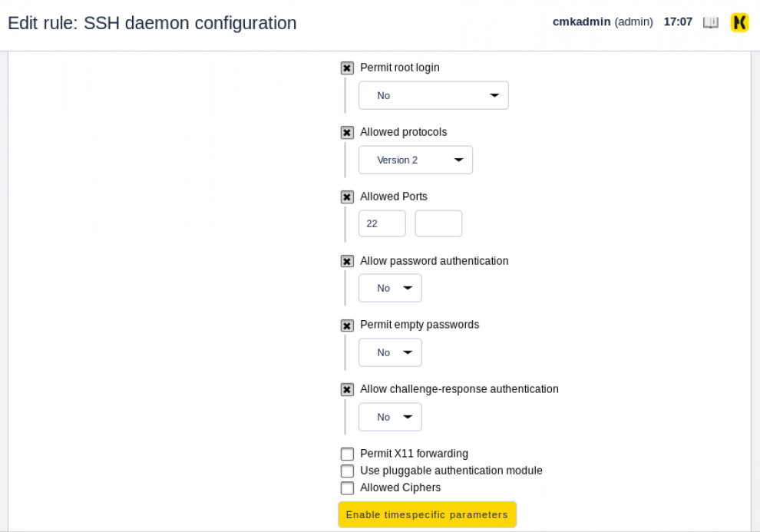This screenshot has height=532, width=760.
Task: Open Permit empty passwords No dropdown
Action: 390,352
